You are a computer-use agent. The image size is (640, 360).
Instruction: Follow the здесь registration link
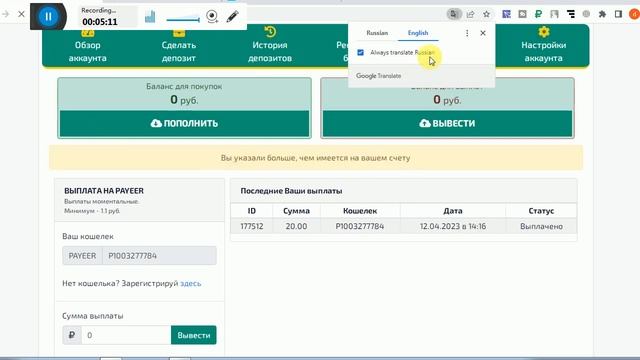191,283
